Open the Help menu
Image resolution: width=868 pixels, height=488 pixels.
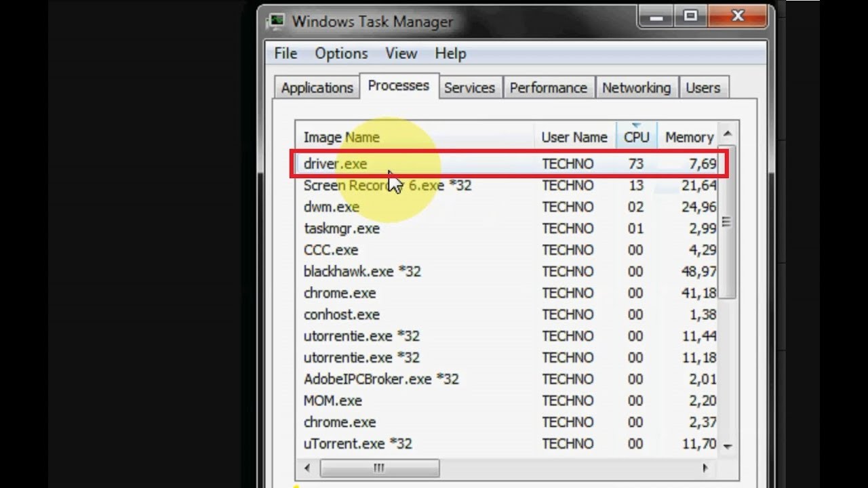pos(450,54)
